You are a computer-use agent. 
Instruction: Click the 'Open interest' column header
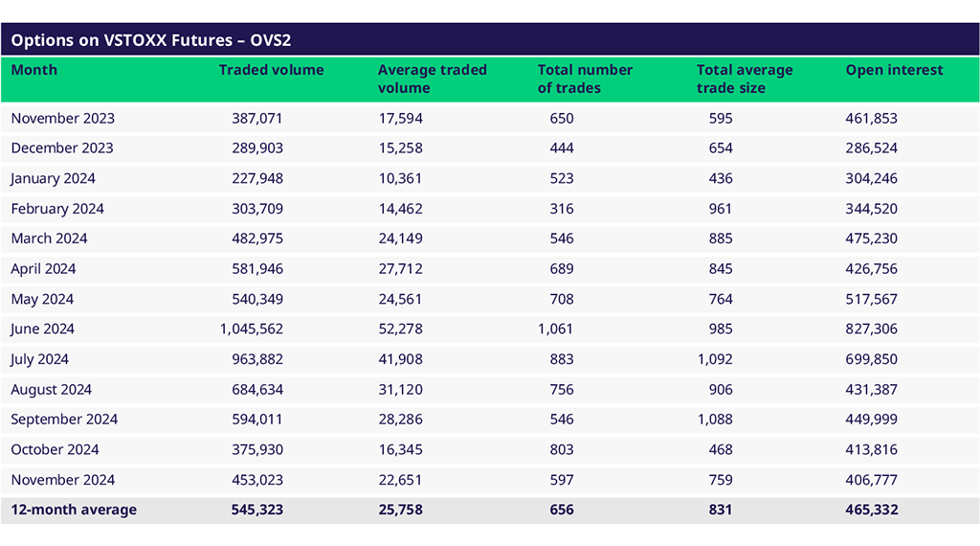(x=894, y=70)
